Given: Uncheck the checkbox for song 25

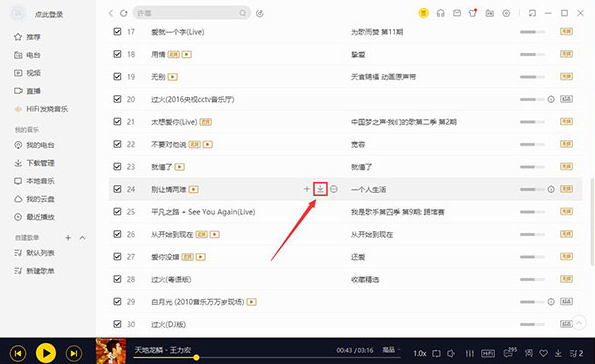Looking at the screenshot, I should click(x=117, y=211).
